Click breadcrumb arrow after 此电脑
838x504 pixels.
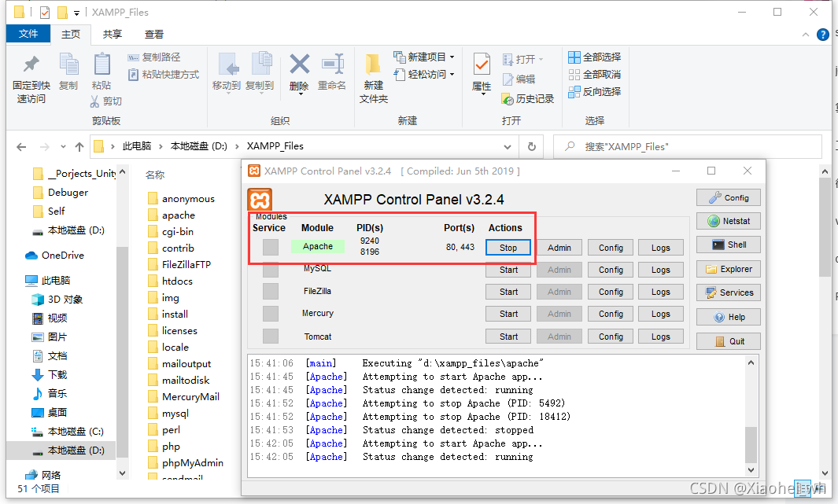(x=161, y=146)
